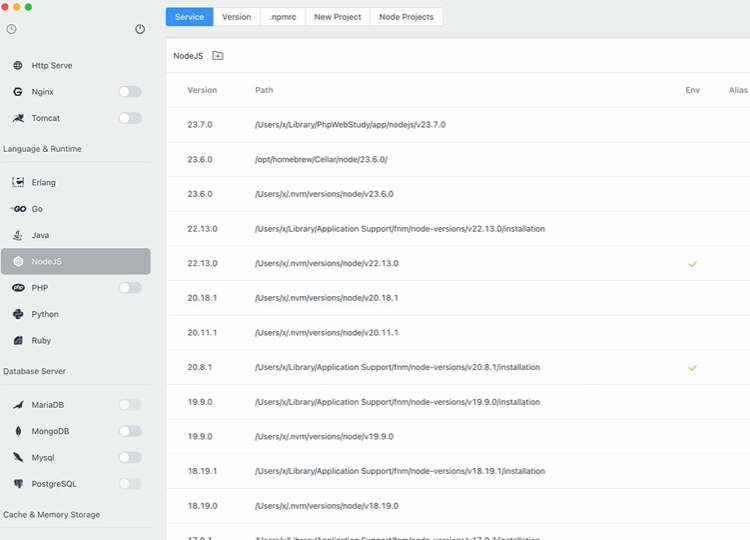Click path /Users/x/.nvm/versions/node/v23.6.0
Viewport: 750px width, 540px height.
[x=324, y=194]
